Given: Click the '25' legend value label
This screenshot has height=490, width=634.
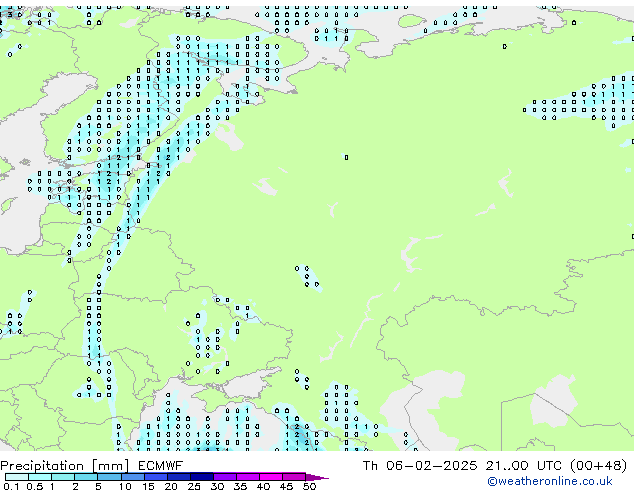Looking at the screenshot, I should tap(194, 486).
